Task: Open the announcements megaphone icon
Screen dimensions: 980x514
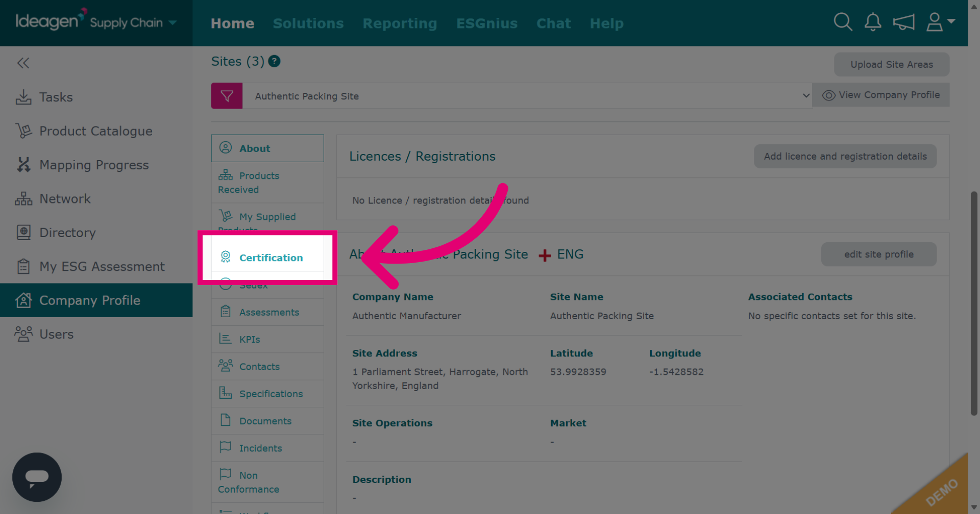Action: point(903,22)
